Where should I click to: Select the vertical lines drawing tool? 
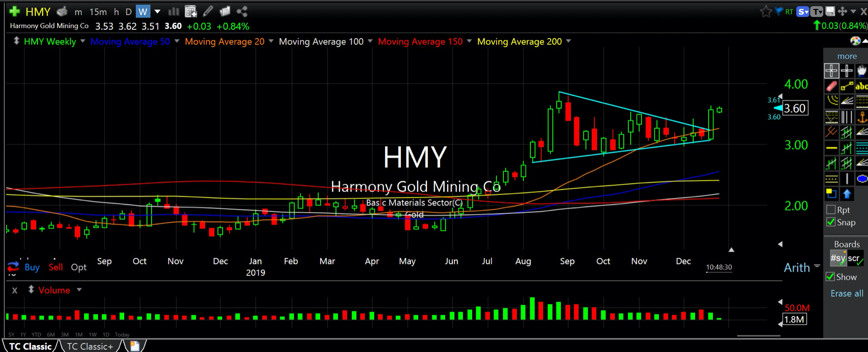(x=846, y=117)
